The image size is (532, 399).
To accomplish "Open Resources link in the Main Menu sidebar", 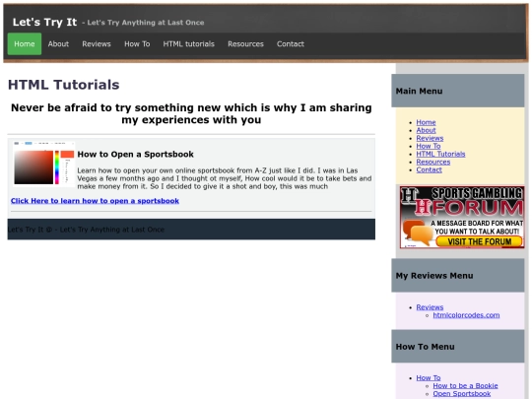I will click(x=433, y=162).
